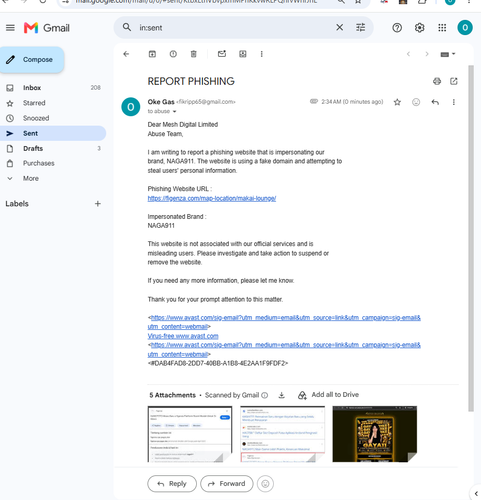Show the side panel chevron

click(x=476, y=494)
